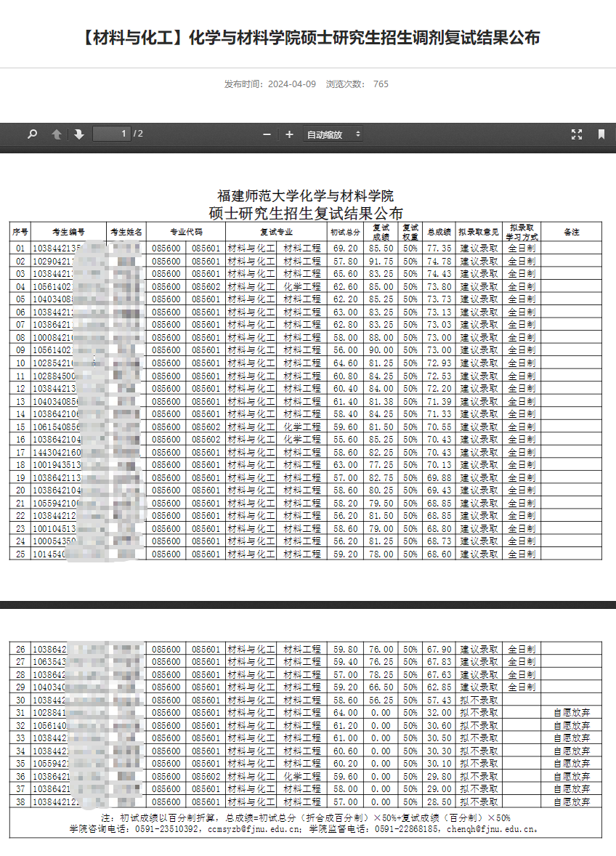Click 化学工程 in row 36

tap(302, 777)
